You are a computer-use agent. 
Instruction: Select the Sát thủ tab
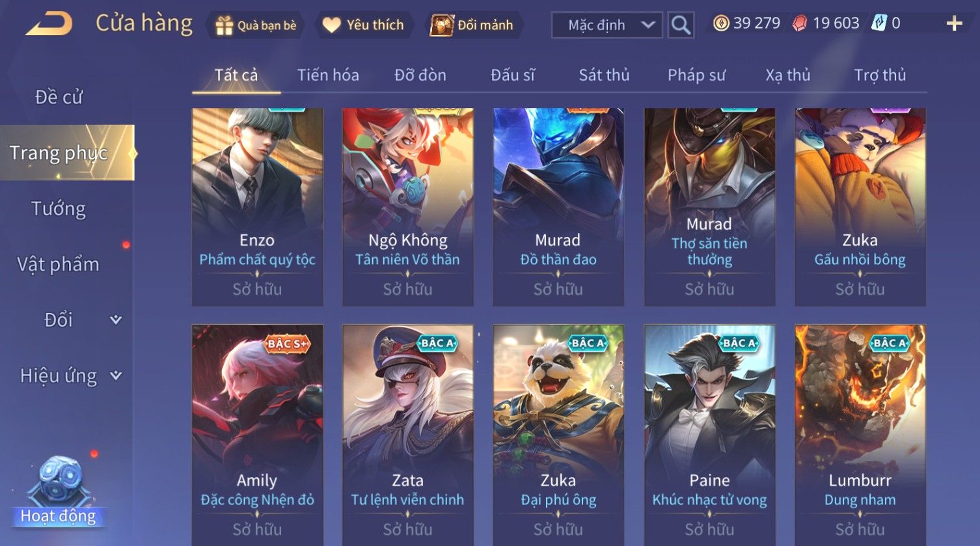click(x=604, y=75)
